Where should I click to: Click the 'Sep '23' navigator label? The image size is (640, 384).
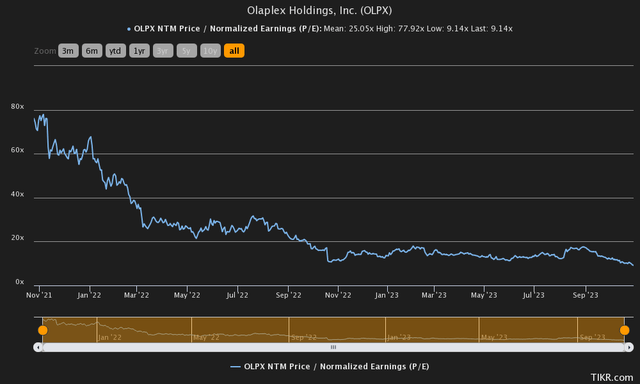(x=592, y=337)
